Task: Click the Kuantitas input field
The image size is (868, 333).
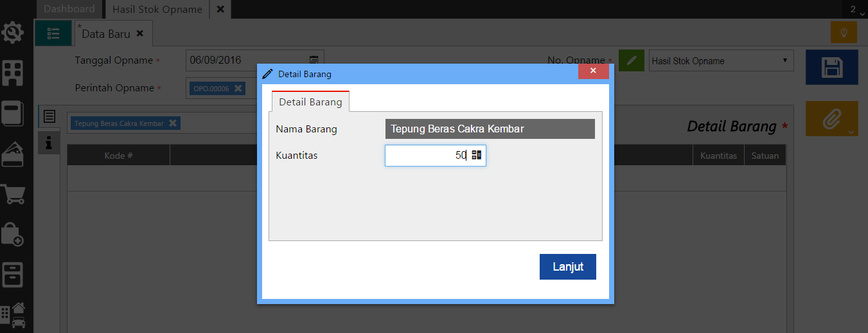Action: [427, 156]
